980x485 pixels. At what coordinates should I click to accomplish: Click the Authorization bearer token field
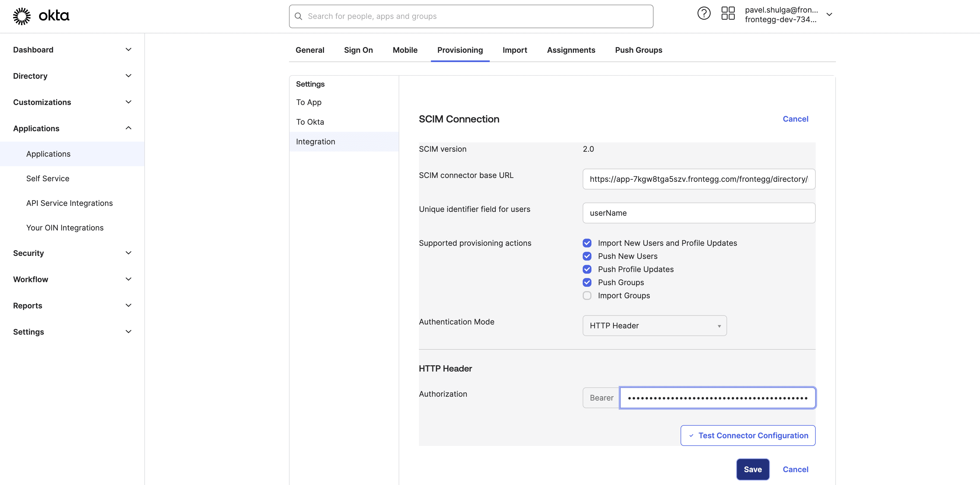[x=717, y=398]
